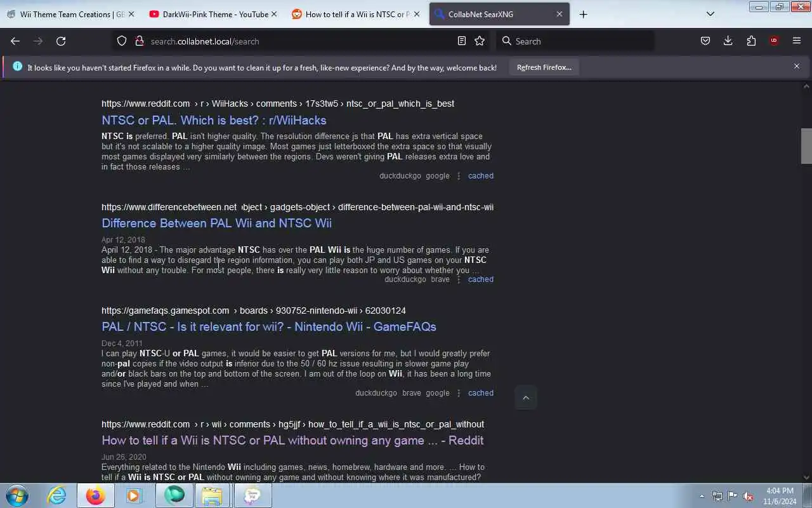Open 'How to tell if a Wii is NTSC' Reddit result

pos(292,440)
